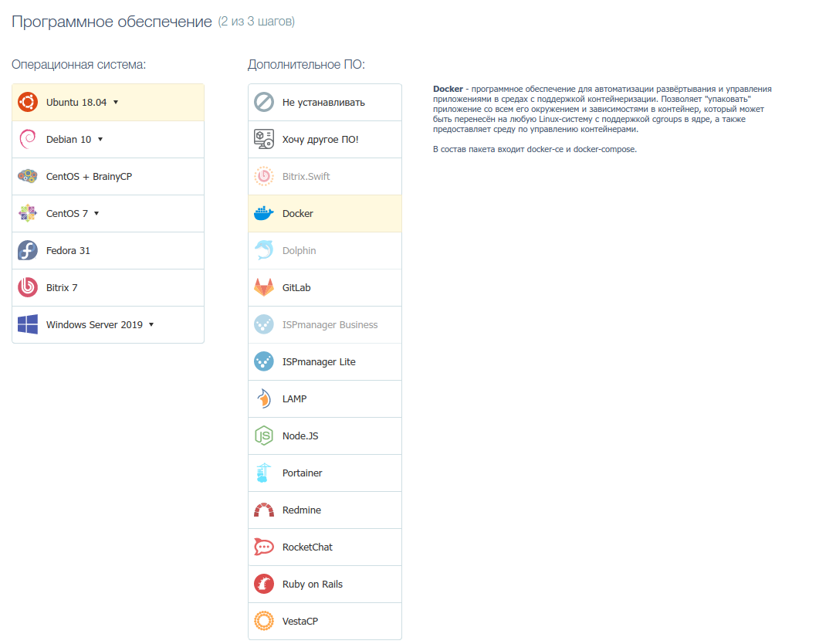The height and width of the screenshot is (644, 819).
Task: Click the Fedora logo icon
Action: pos(28,250)
